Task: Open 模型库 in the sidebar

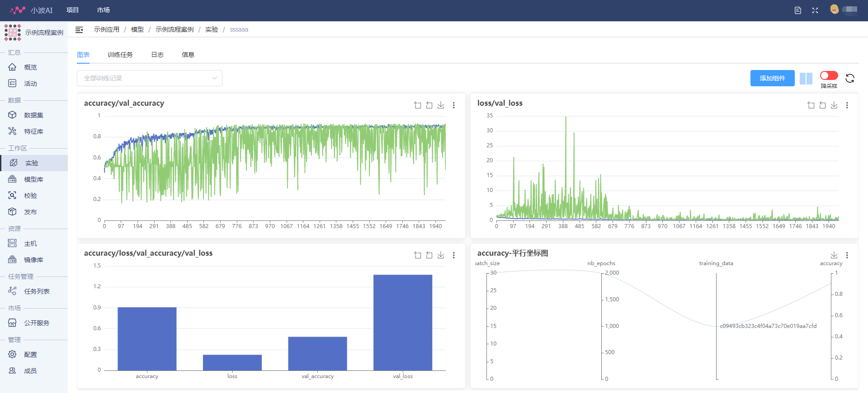Action: point(34,179)
